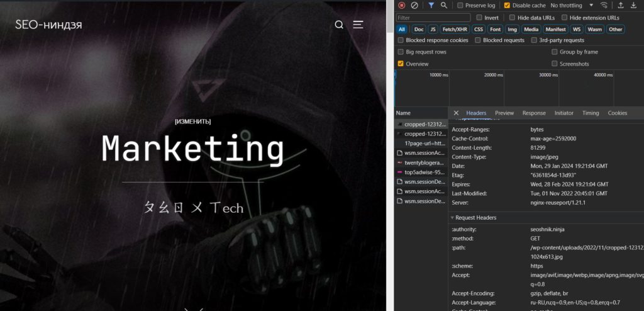Check 3rd-party requests
This screenshot has width=644, height=311.
[534, 40]
